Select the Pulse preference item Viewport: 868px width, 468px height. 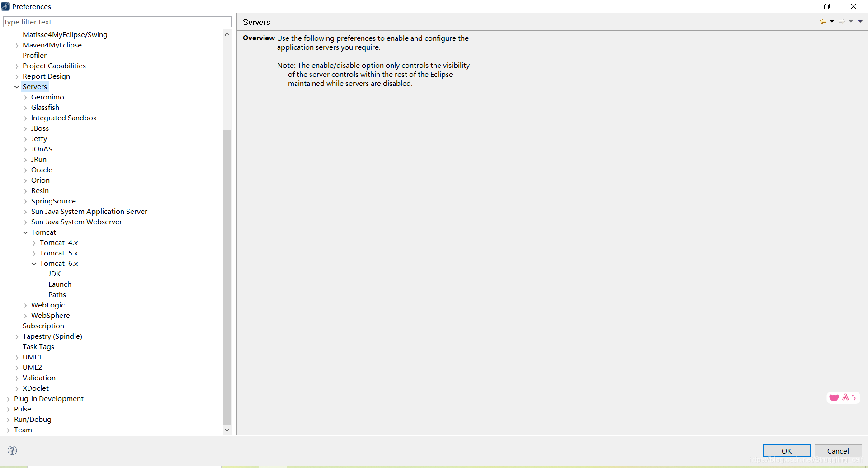pyautogui.click(x=23, y=409)
